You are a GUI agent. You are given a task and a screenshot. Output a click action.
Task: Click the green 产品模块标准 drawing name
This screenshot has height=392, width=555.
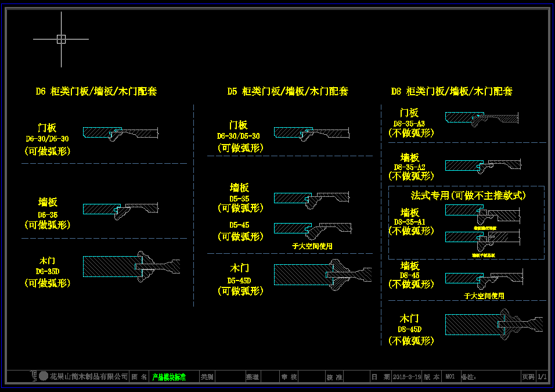[169, 377]
